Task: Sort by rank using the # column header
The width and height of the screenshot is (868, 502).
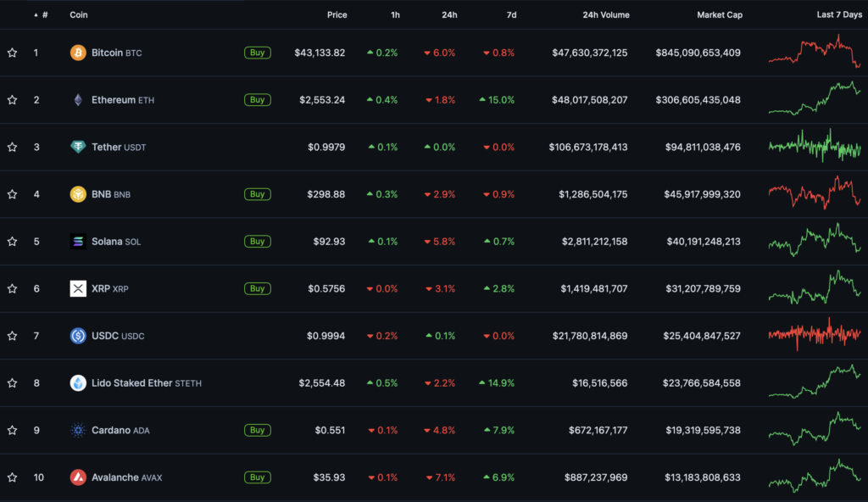Action: (x=44, y=15)
